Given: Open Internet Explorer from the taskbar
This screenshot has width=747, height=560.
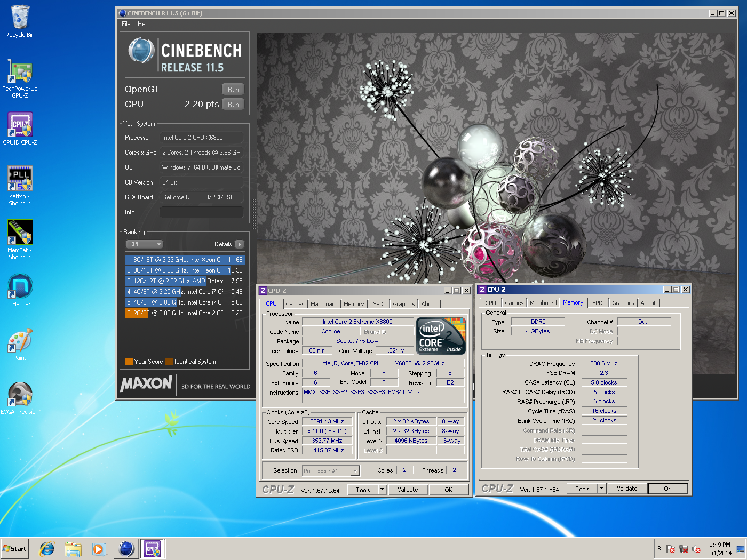Looking at the screenshot, I should pyautogui.click(x=47, y=548).
